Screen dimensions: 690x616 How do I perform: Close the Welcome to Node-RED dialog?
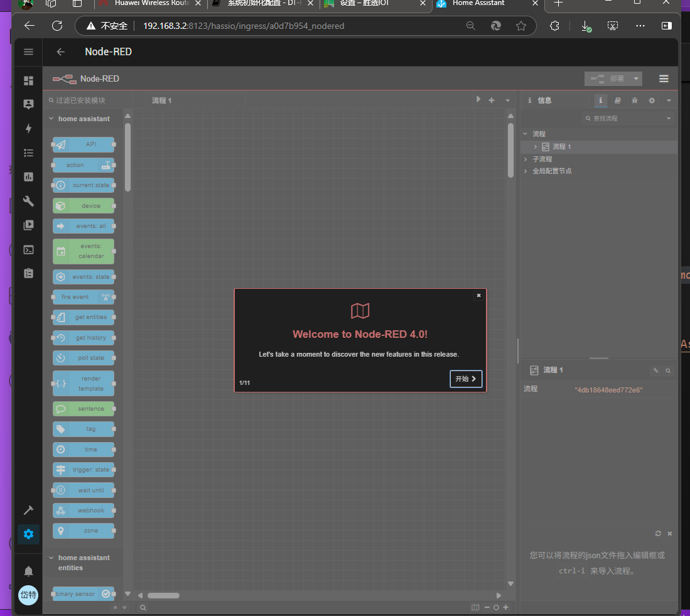tap(478, 295)
